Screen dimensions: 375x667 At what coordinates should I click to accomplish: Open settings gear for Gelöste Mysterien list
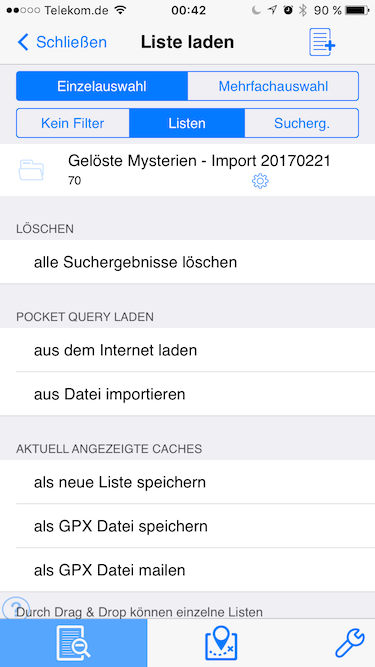coord(260,182)
